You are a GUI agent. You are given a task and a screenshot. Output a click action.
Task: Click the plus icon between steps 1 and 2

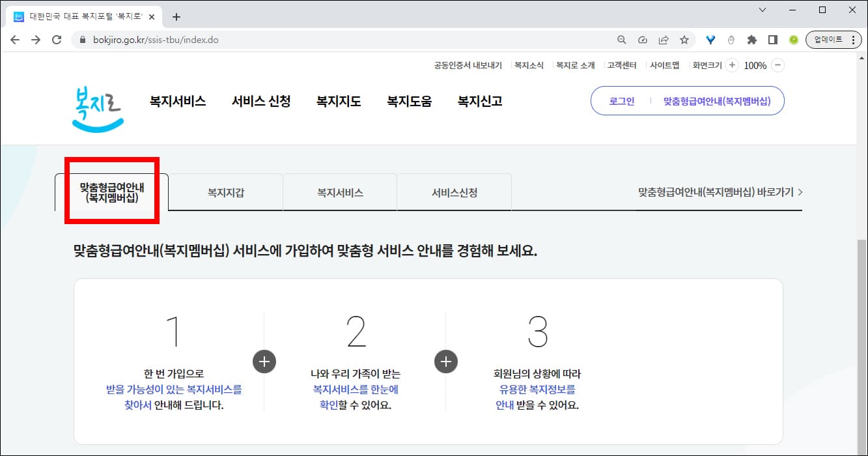click(264, 362)
